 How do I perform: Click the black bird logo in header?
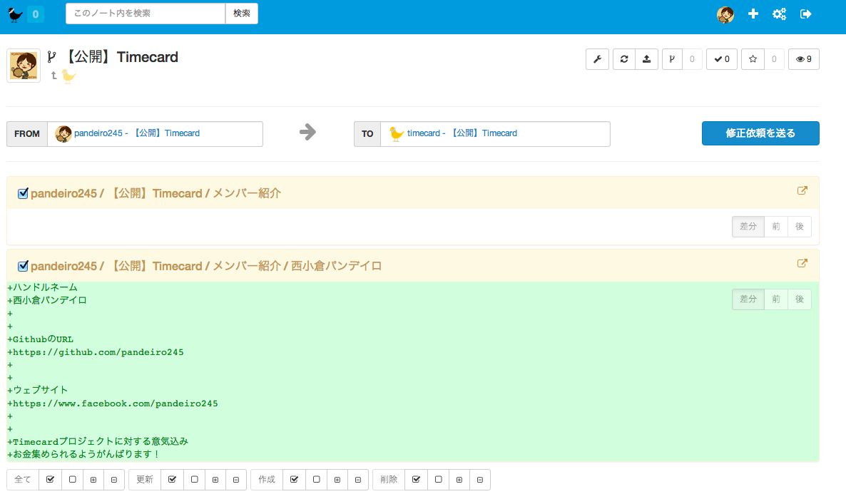pyautogui.click(x=15, y=14)
